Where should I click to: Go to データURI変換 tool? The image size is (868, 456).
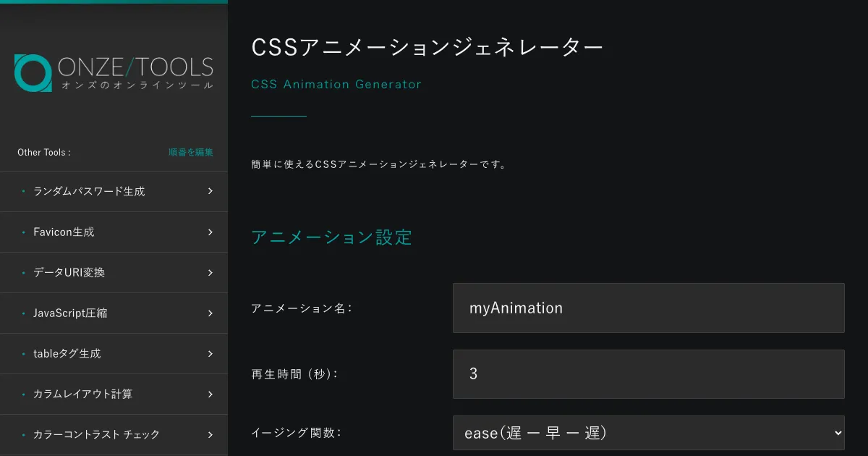69,273
